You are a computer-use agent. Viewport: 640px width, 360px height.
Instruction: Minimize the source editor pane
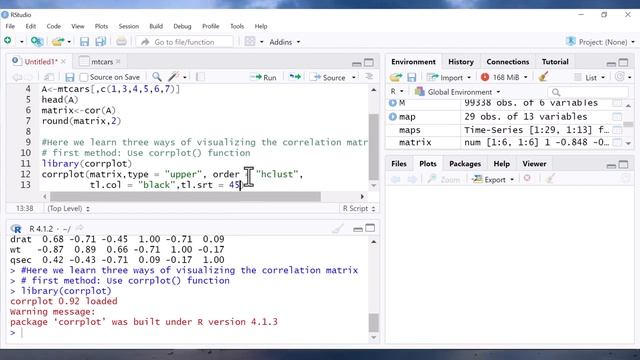pyautogui.click(x=356, y=63)
